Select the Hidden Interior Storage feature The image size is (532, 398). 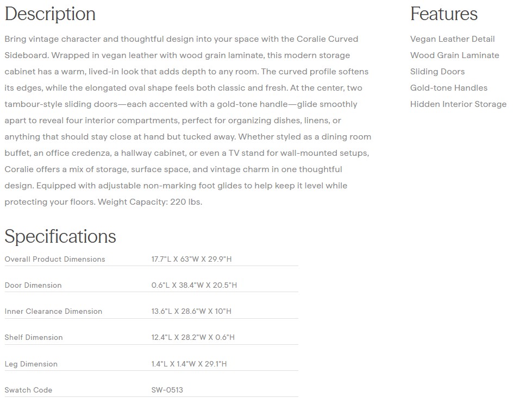click(x=458, y=104)
